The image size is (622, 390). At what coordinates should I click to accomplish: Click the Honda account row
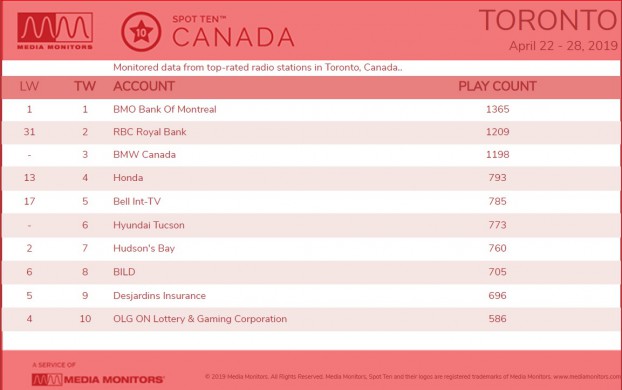[311, 178]
